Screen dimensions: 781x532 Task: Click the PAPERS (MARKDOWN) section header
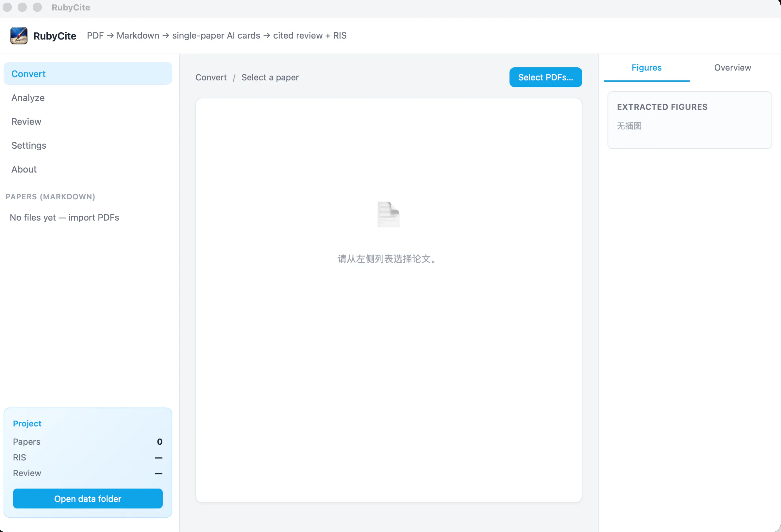(x=50, y=197)
